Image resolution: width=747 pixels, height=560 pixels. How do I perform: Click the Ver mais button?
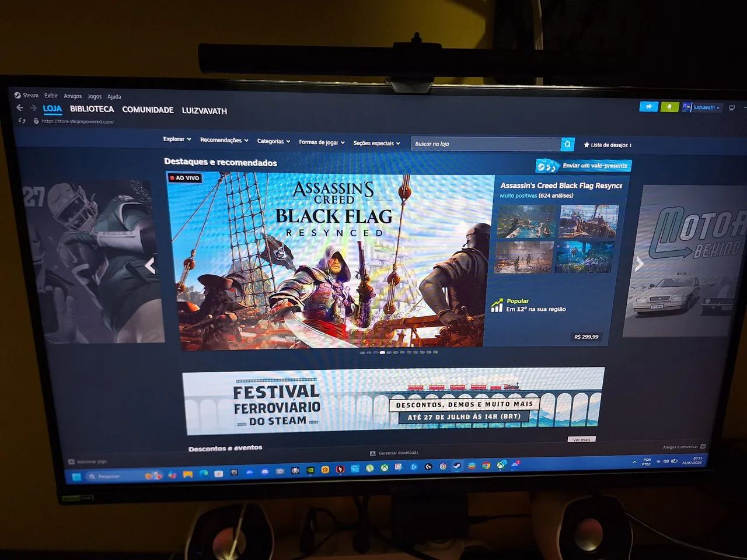click(x=581, y=439)
